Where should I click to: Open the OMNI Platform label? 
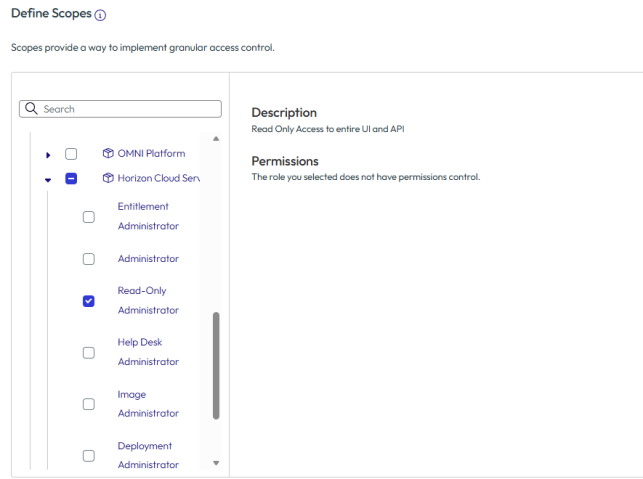(x=151, y=153)
